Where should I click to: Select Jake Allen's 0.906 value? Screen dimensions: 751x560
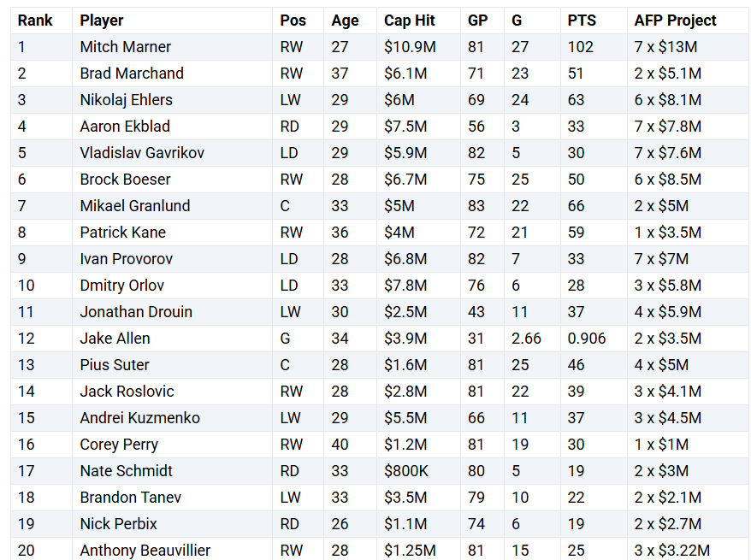tap(587, 339)
